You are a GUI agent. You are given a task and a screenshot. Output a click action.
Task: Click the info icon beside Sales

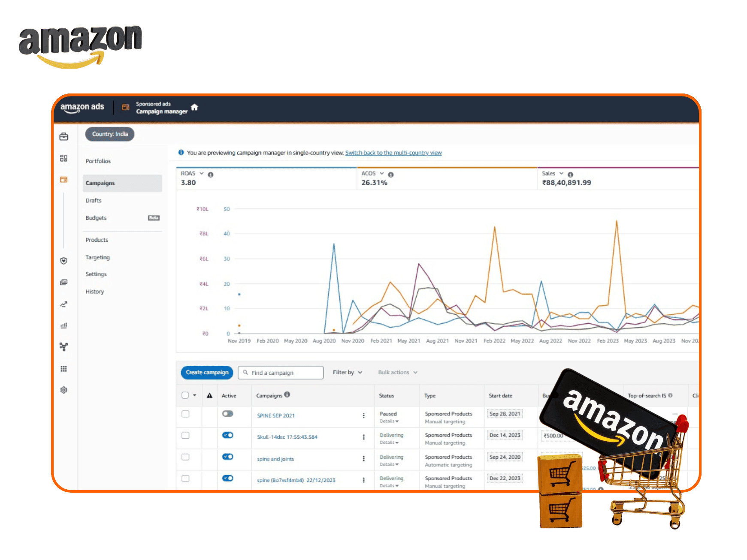(570, 175)
